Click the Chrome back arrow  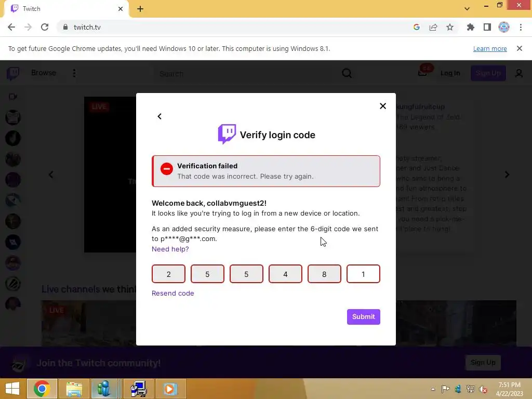coord(11,27)
